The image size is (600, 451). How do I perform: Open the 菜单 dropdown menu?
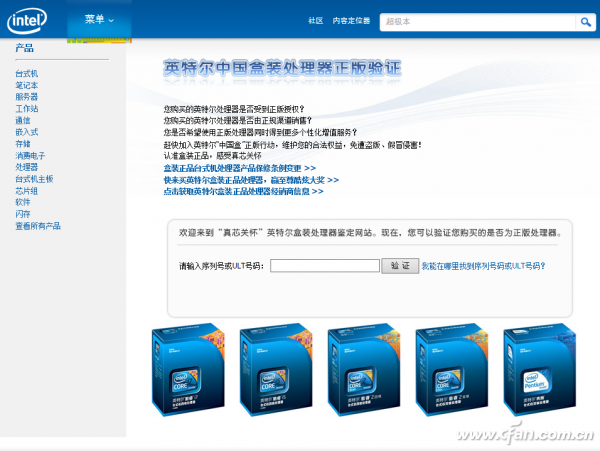(x=99, y=19)
